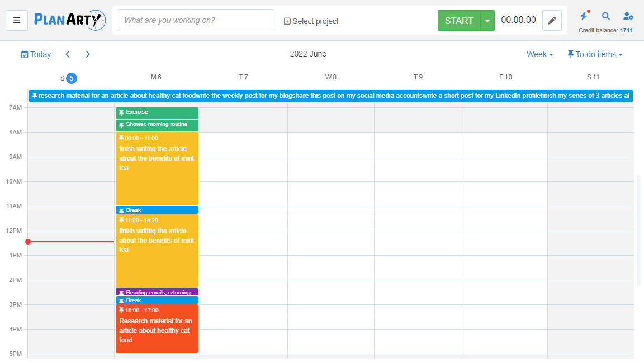Image resolution: width=644 pixels, height=362 pixels.
Task: Open the 11:20 - 14:20 mint tea event
Action: coord(157,251)
